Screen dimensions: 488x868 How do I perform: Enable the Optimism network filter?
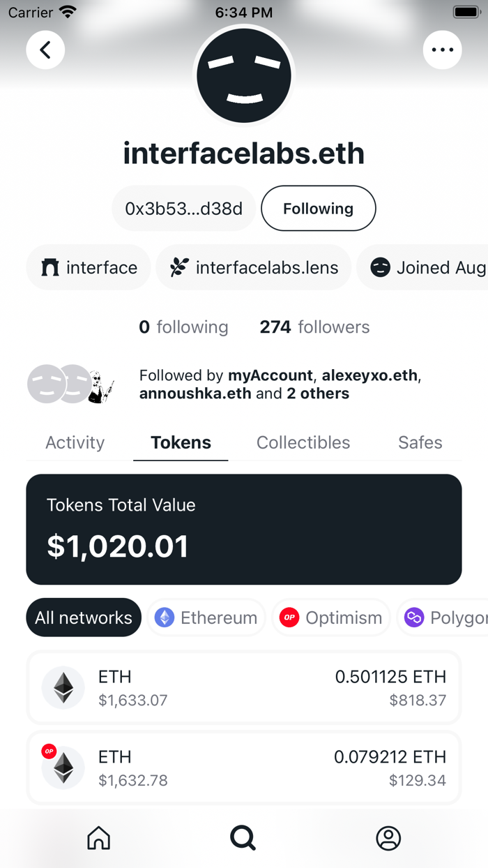point(330,617)
